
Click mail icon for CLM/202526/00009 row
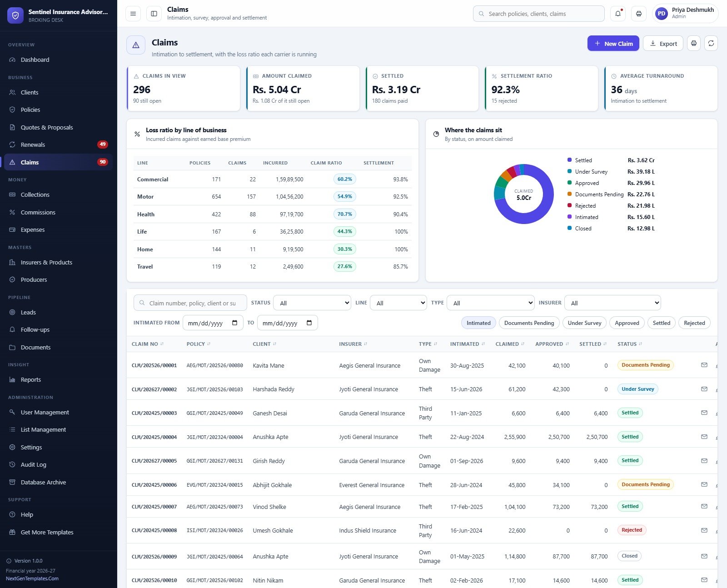click(704, 556)
